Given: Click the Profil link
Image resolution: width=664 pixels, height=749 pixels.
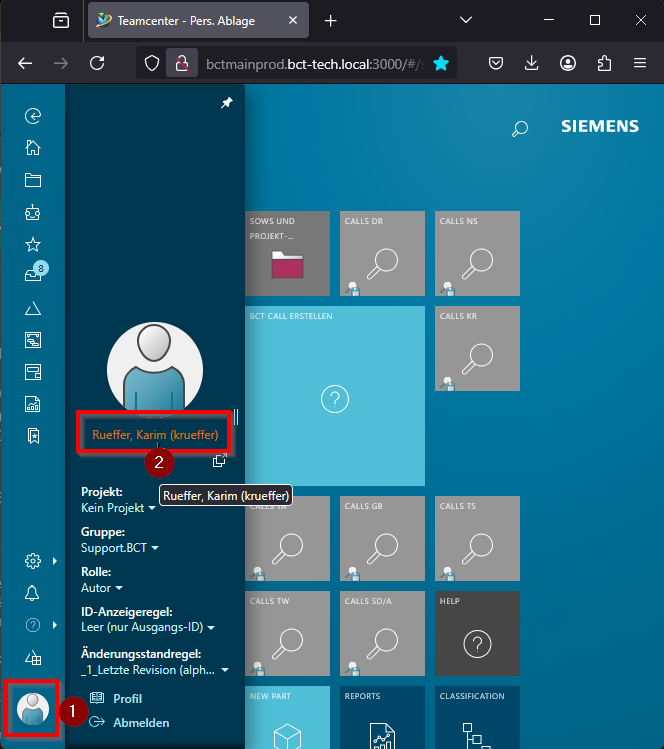Looking at the screenshot, I should [x=128, y=698].
